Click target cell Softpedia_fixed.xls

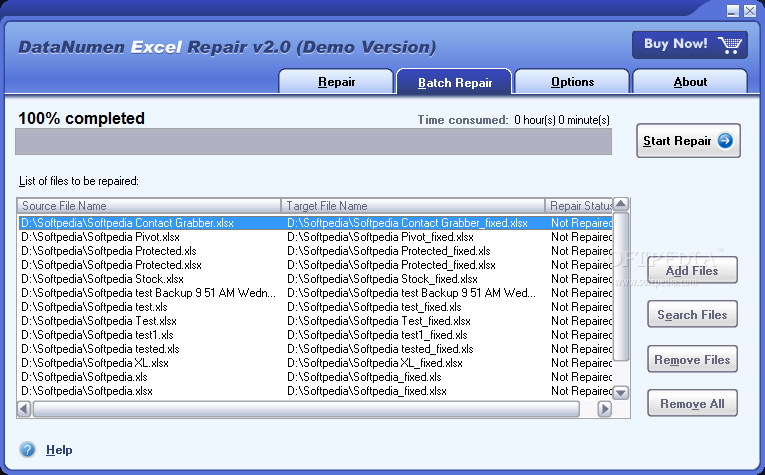point(364,377)
